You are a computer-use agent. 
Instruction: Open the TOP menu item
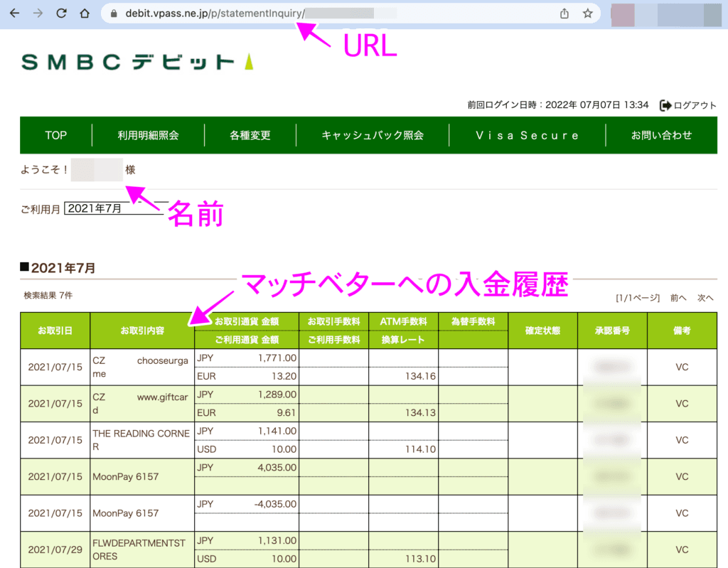pyautogui.click(x=55, y=135)
